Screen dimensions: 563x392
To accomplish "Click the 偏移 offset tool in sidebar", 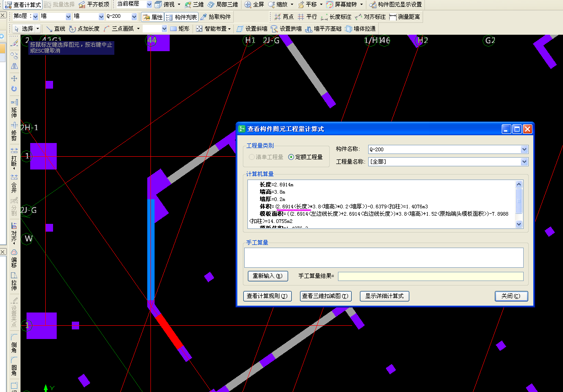I will 14,258.
